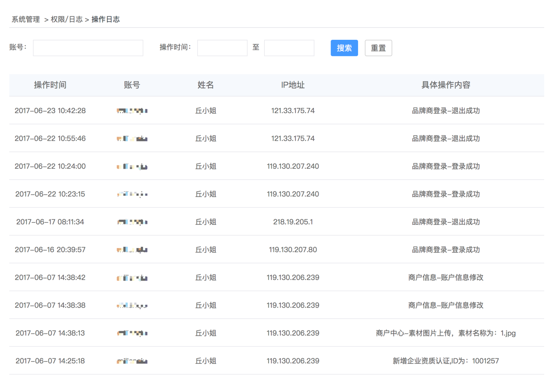Image resolution: width=554 pixels, height=392 pixels.
Task: Click blurred account in the 14:38:13 row
Action: pyautogui.click(x=132, y=333)
